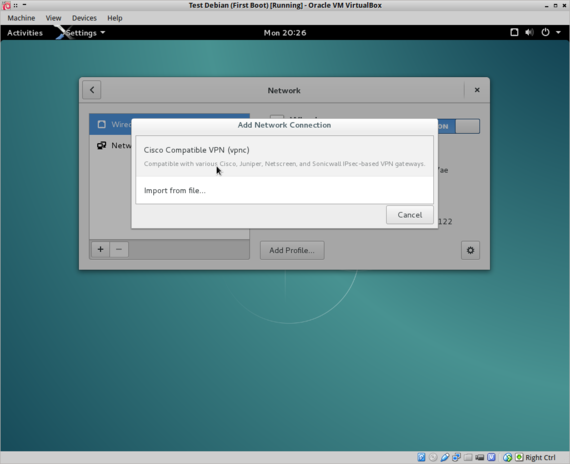
Task: Click the keyboard capture indicator icon
Action: click(x=519, y=457)
